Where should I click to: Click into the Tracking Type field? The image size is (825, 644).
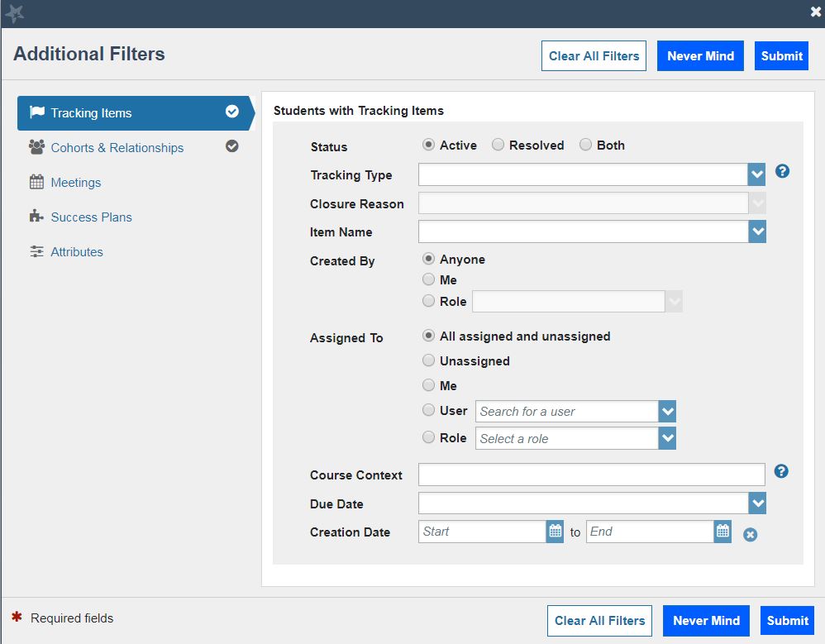[x=583, y=174]
